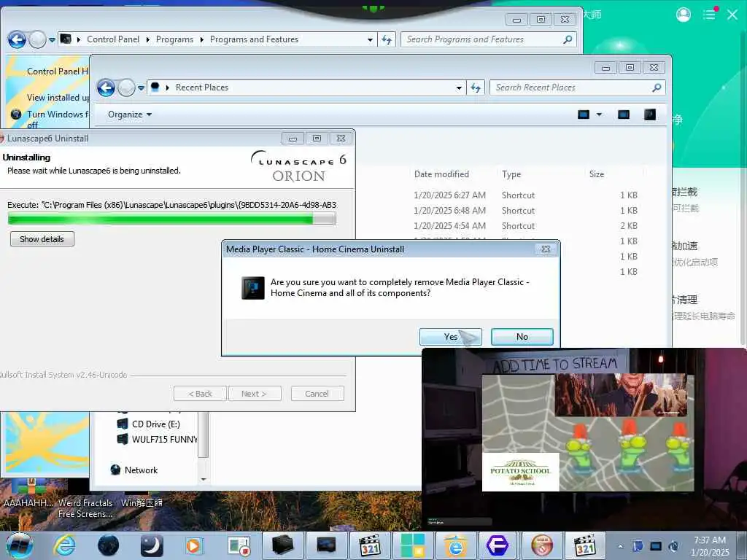This screenshot has height=560, width=747.
Task: Select Network in navigation pane
Action: pyautogui.click(x=134, y=470)
